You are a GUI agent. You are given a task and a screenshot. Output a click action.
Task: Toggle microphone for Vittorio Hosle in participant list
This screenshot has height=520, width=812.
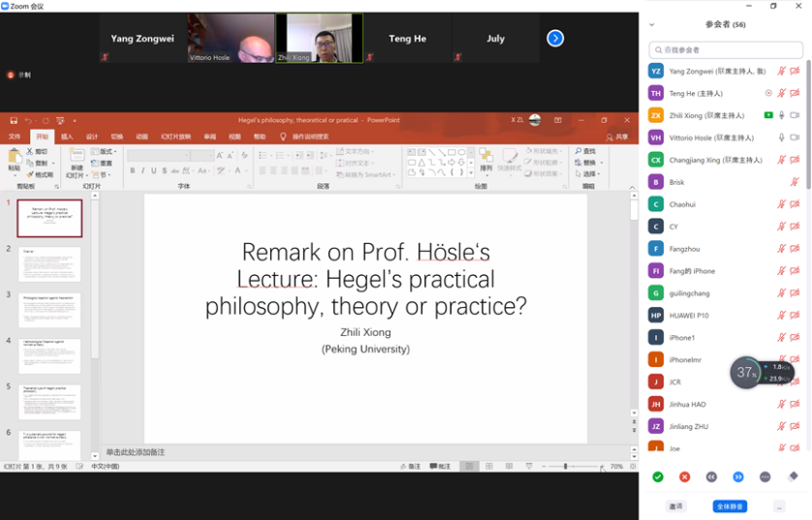pos(781,138)
